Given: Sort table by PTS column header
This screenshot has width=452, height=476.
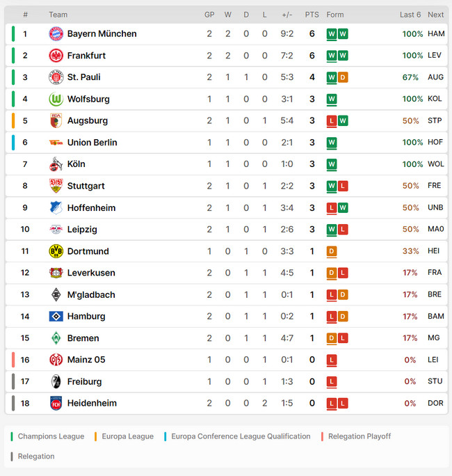Looking at the screenshot, I should tap(312, 15).
